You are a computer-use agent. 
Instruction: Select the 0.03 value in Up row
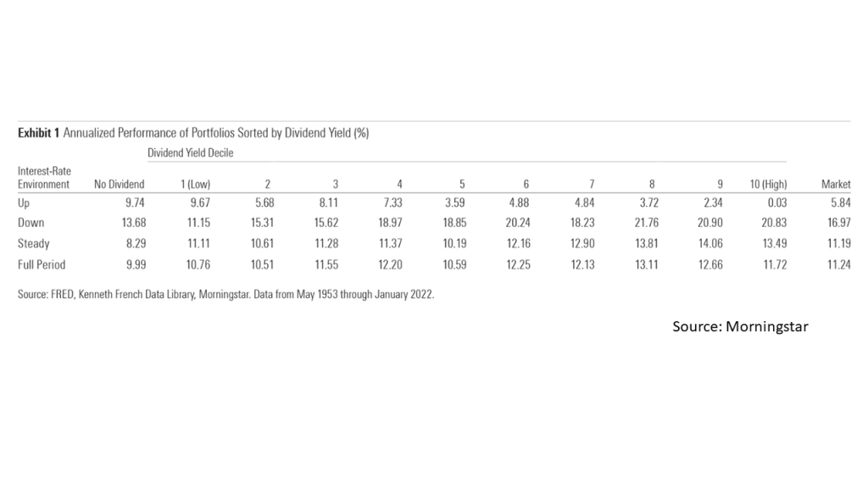(x=777, y=203)
